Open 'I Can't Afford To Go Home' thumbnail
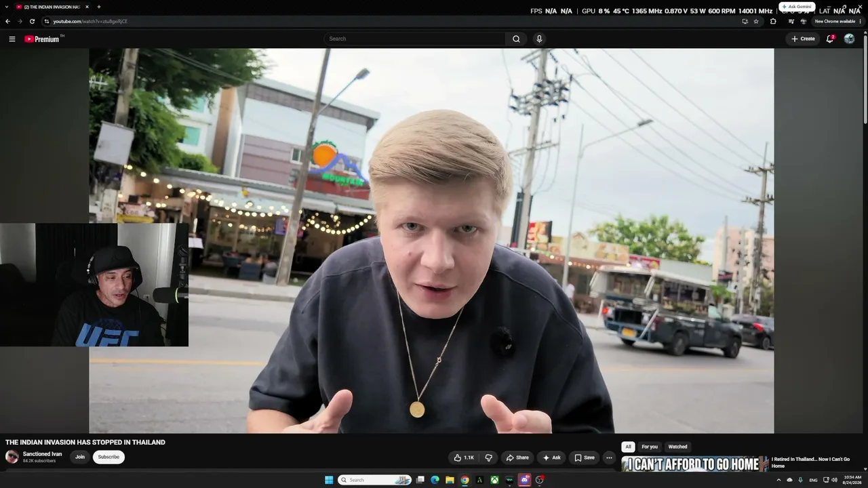The width and height of the screenshot is (868, 488). (x=694, y=464)
